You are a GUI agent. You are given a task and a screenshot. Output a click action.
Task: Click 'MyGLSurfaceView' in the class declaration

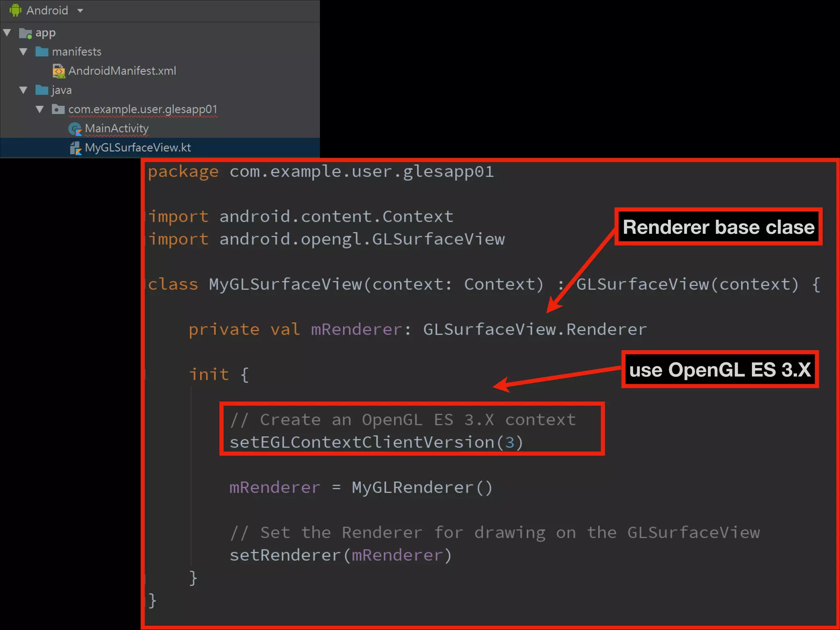coord(286,285)
